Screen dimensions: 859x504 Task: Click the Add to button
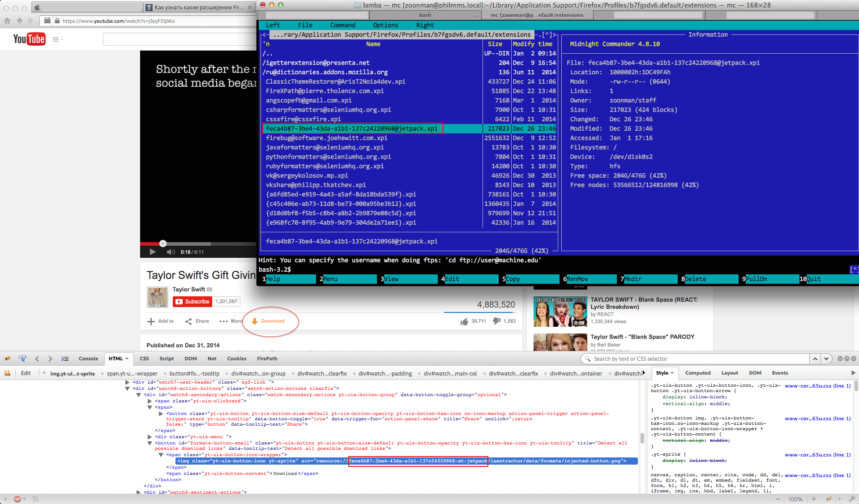(160, 321)
